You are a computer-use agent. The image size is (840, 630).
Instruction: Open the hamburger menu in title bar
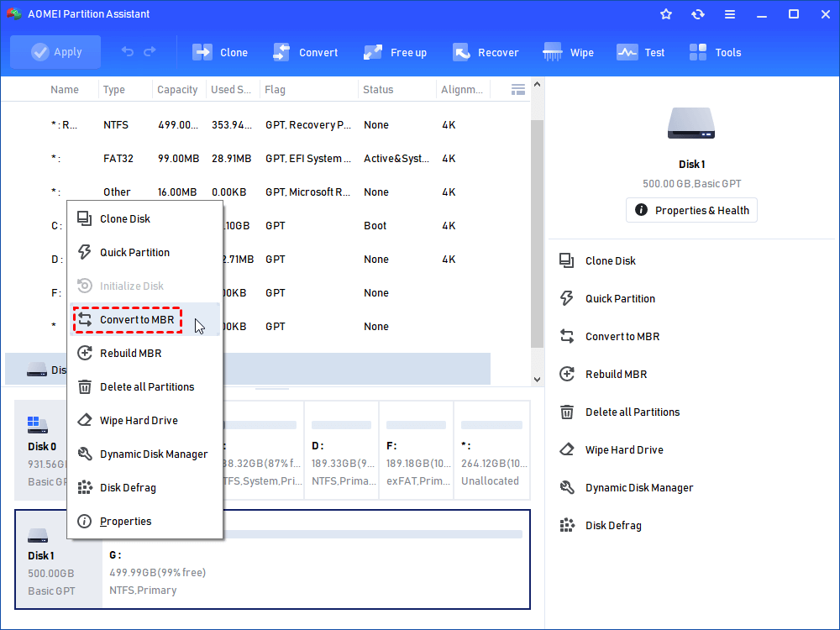(730, 14)
